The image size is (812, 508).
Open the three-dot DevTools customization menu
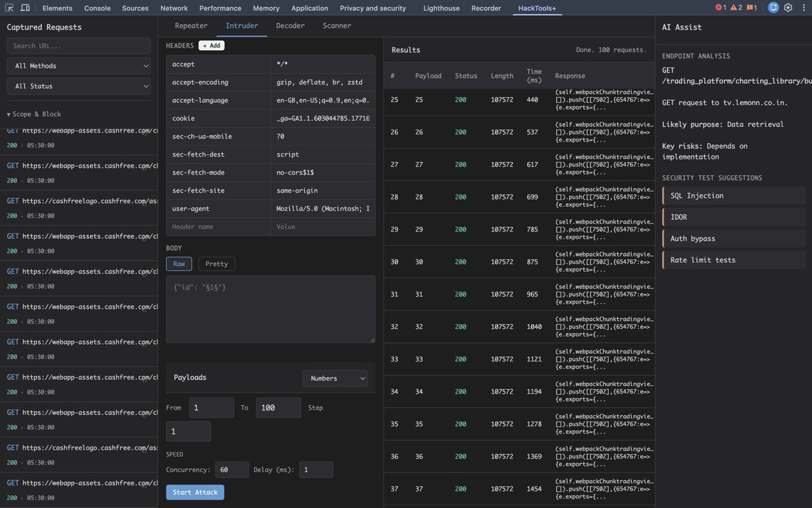804,8
